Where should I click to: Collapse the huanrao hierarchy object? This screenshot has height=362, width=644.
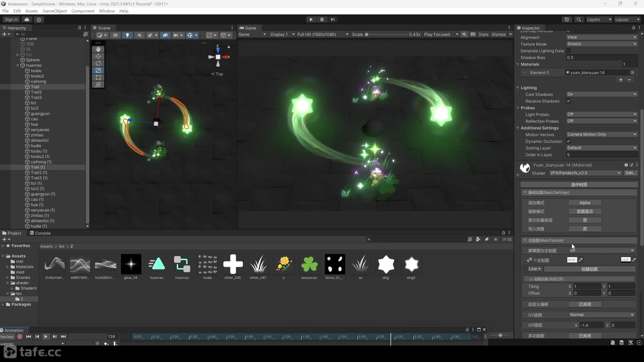[18, 65]
